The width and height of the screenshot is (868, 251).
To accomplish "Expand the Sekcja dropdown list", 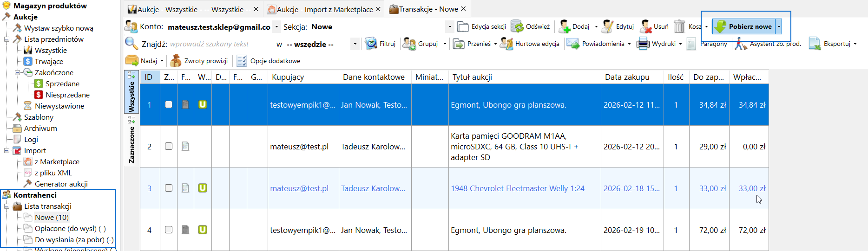I will pos(449,27).
